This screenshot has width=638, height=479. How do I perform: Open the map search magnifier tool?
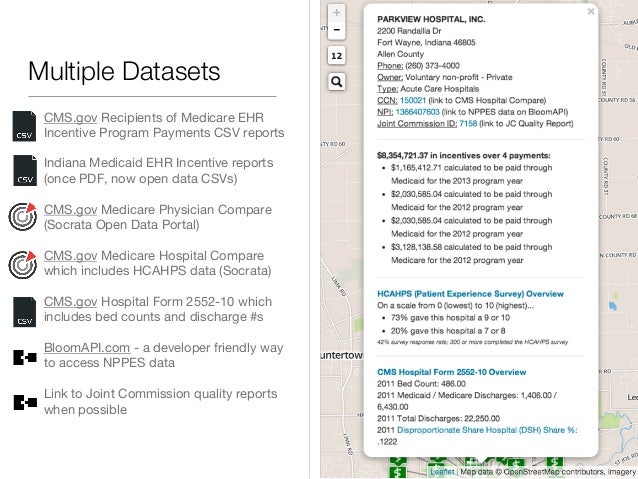[336, 82]
